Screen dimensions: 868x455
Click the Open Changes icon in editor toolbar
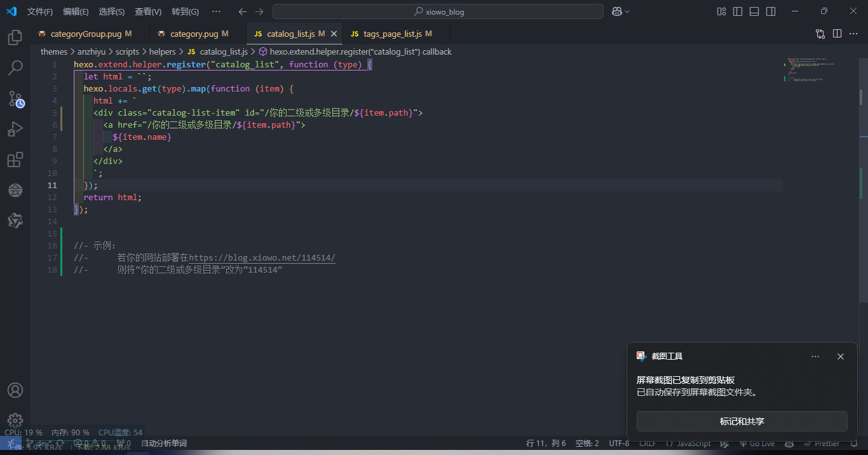820,34
